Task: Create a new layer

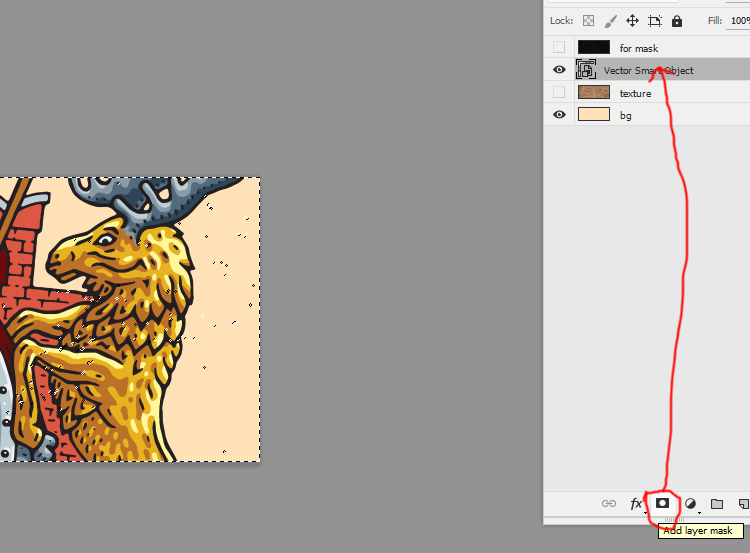Action: 743,504
